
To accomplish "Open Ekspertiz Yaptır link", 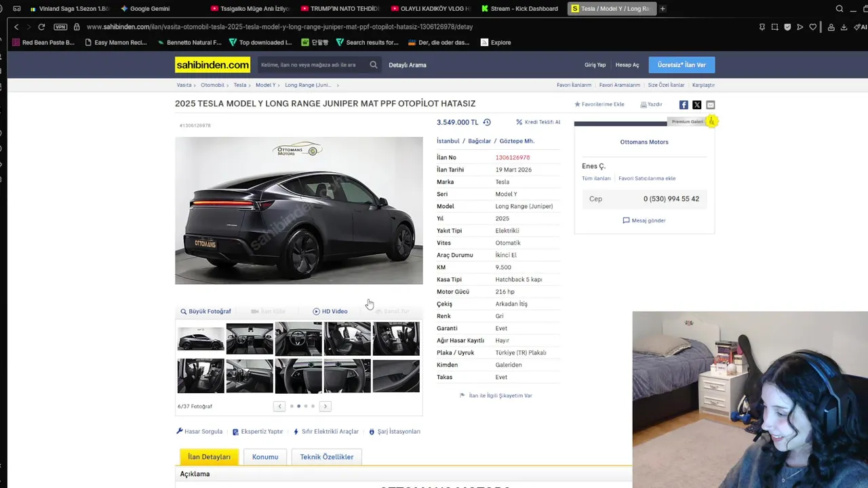I will click(x=258, y=432).
